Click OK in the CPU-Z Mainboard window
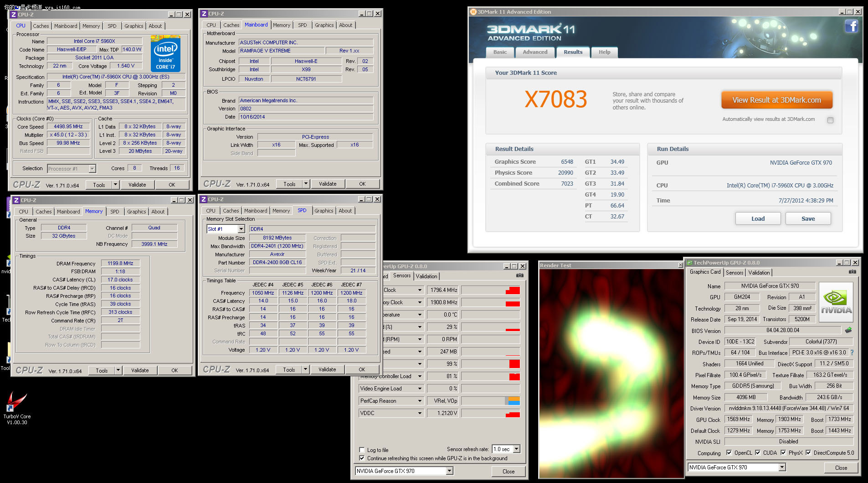868x483 pixels. coord(362,184)
